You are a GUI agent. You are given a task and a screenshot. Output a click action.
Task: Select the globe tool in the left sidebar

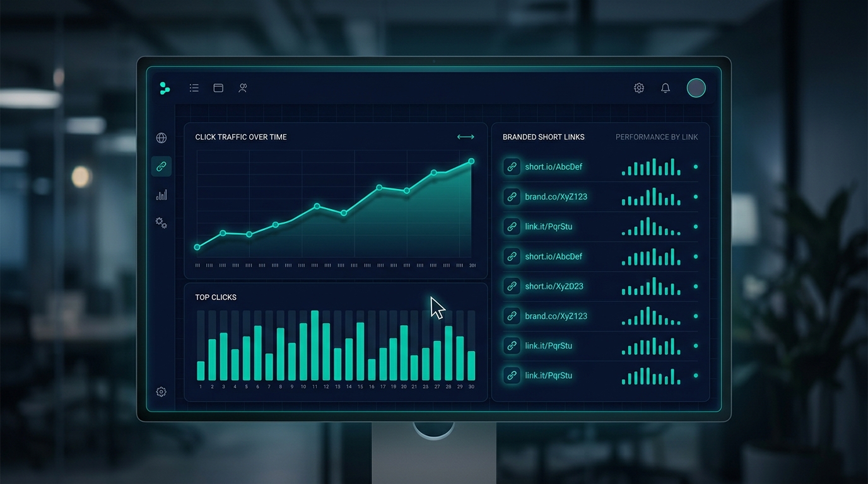(x=161, y=137)
